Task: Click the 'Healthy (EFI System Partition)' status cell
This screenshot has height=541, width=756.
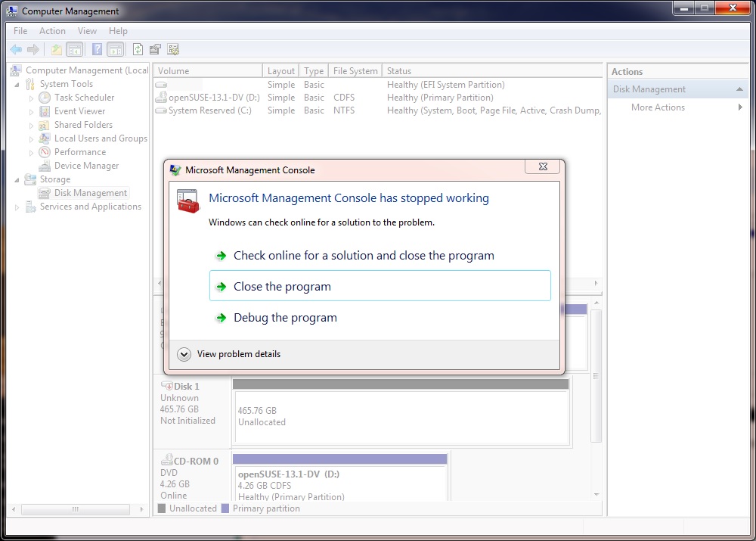Action: coord(445,85)
